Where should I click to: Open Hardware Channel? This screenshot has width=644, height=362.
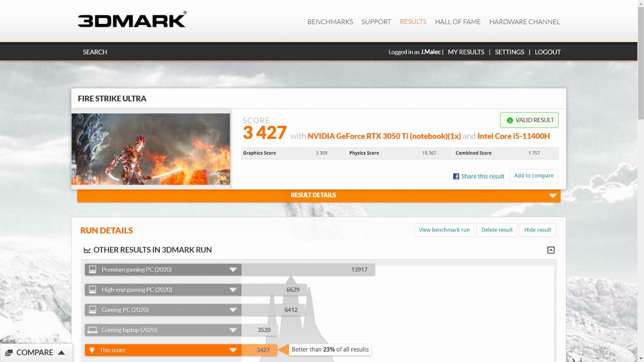(524, 22)
